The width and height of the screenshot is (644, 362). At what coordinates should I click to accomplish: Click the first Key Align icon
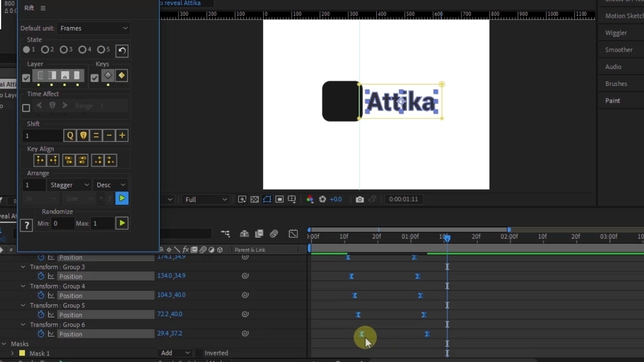pos(40,160)
